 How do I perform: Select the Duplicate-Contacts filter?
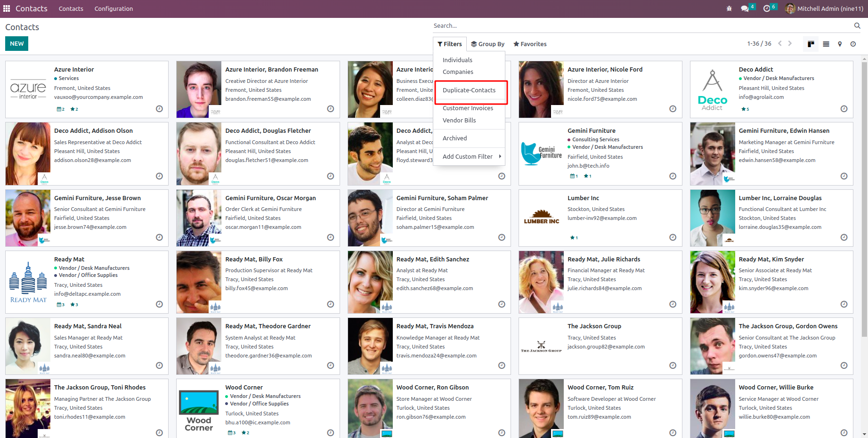tap(469, 90)
